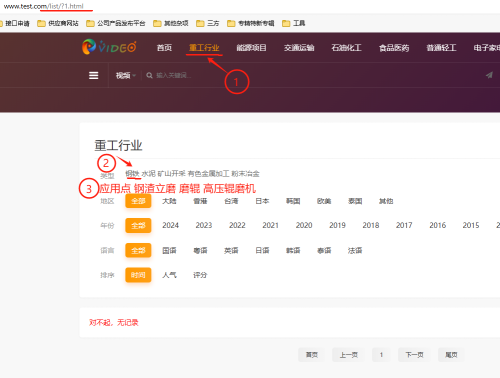Filter by year 2019

tap(337, 225)
